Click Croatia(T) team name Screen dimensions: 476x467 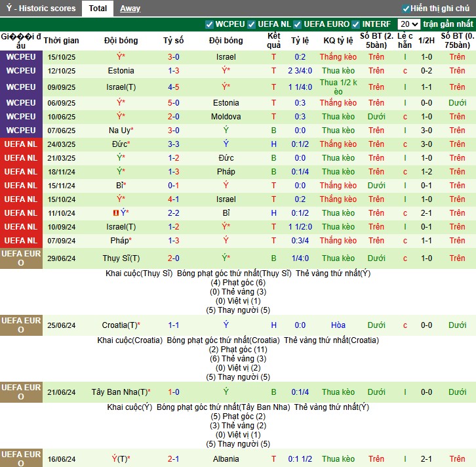click(119, 325)
